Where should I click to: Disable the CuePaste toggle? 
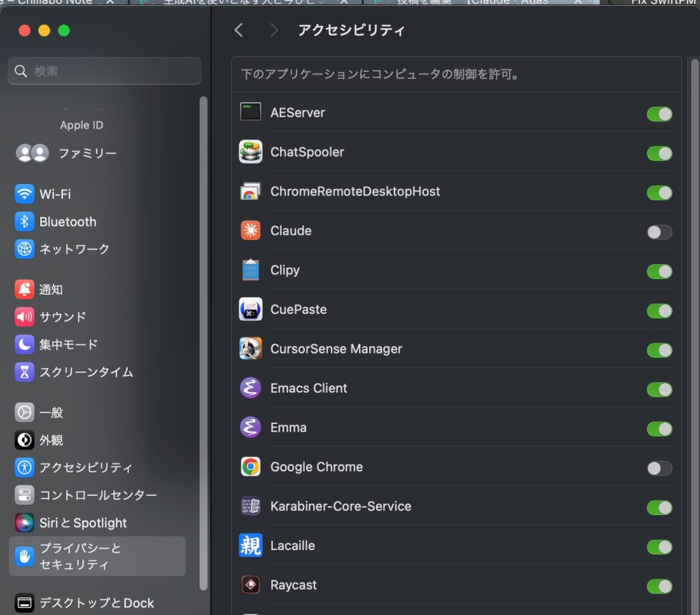[x=660, y=311]
